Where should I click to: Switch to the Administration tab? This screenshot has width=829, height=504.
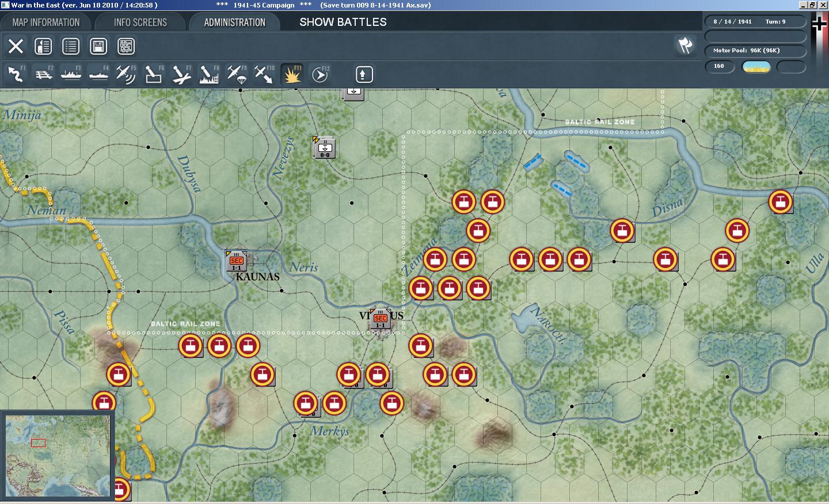[234, 22]
